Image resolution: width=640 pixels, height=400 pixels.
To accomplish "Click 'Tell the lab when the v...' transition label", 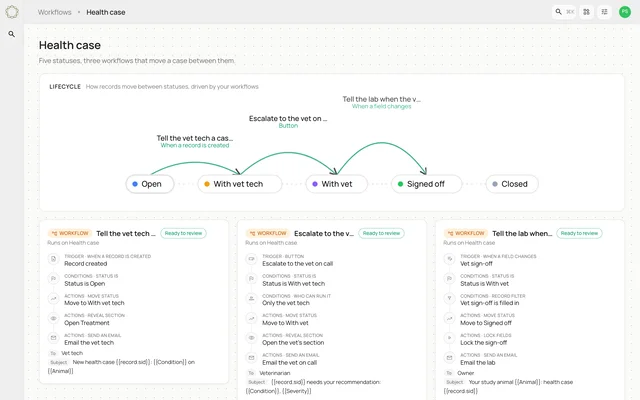I will click(x=381, y=99).
